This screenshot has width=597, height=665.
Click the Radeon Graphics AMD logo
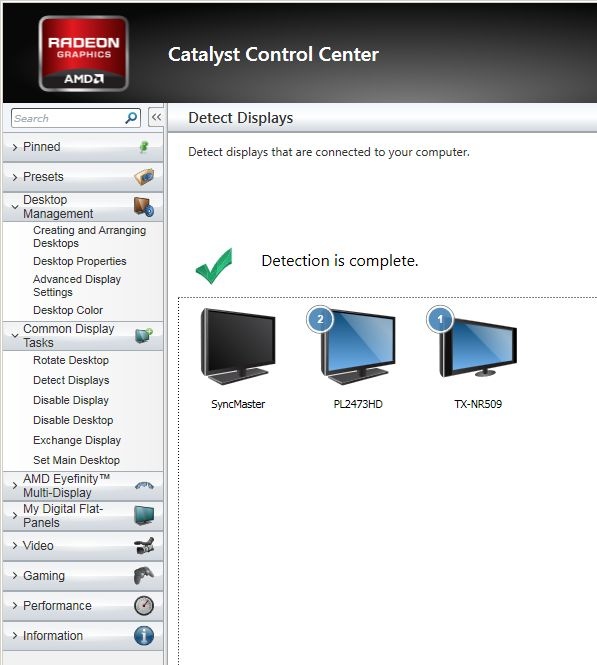pyautogui.click(x=84, y=53)
